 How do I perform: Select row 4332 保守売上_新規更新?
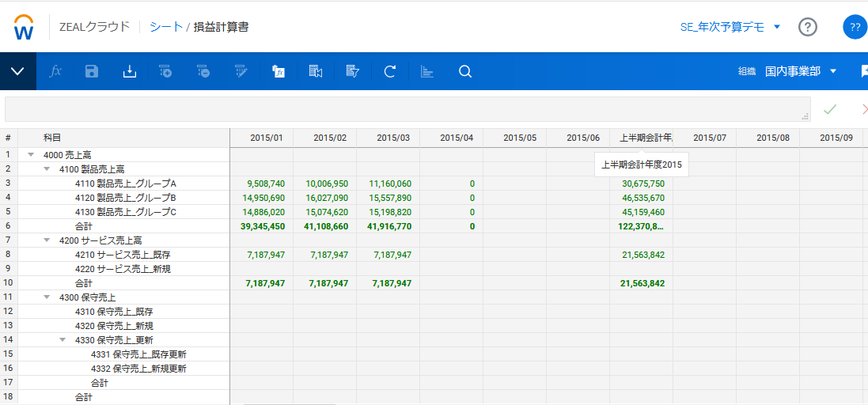point(138,369)
